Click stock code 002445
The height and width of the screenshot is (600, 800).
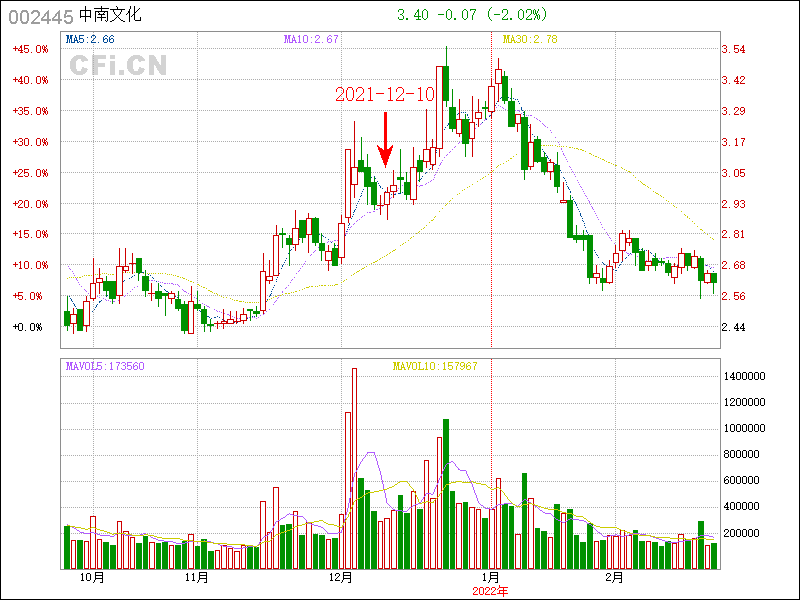(x=40, y=16)
